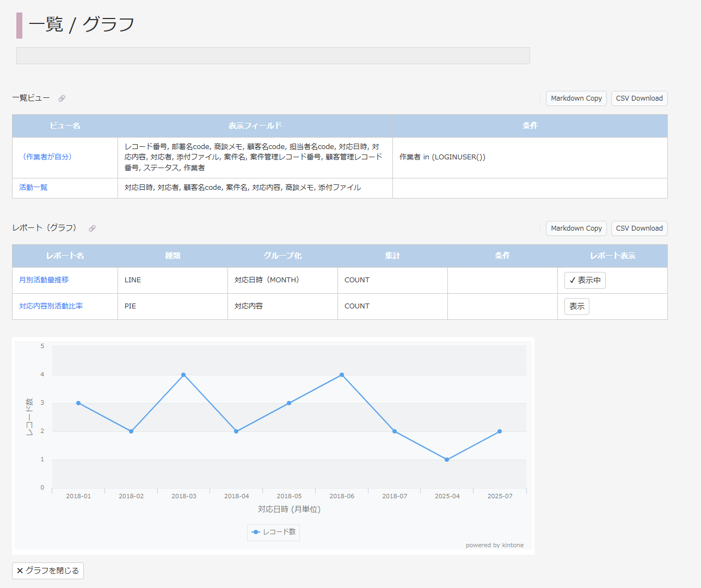Close the chart with グラフを閉じる
Image resolution: width=701 pixels, height=588 pixels.
point(47,571)
